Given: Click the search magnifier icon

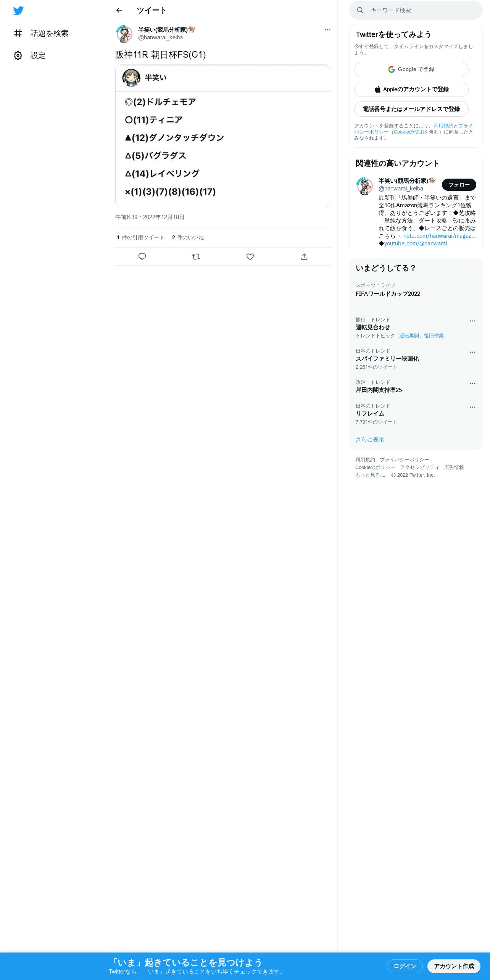Looking at the screenshot, I should coord(360,10).
